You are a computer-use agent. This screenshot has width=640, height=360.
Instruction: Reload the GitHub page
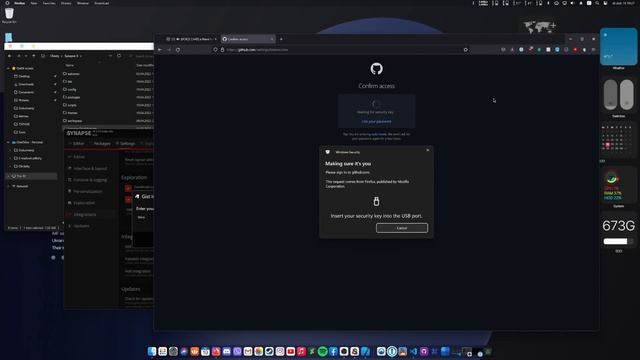(x=178, y=50)
